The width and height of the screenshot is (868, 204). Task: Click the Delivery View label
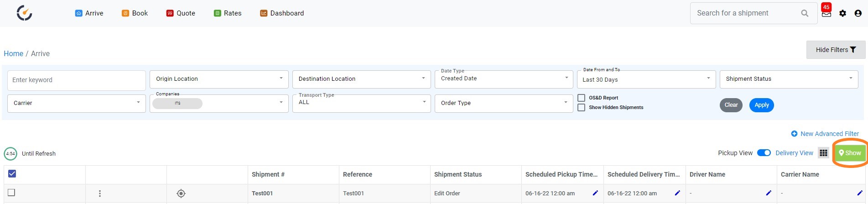[794, 153]
